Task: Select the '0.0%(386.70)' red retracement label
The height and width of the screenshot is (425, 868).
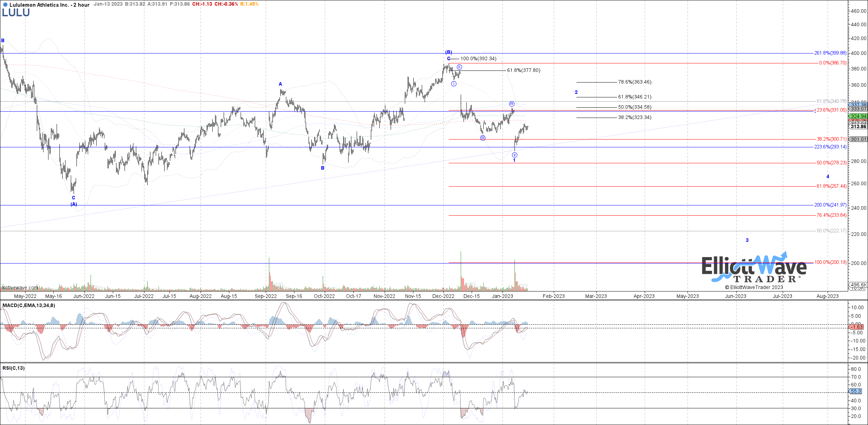Action: (833, 63)
